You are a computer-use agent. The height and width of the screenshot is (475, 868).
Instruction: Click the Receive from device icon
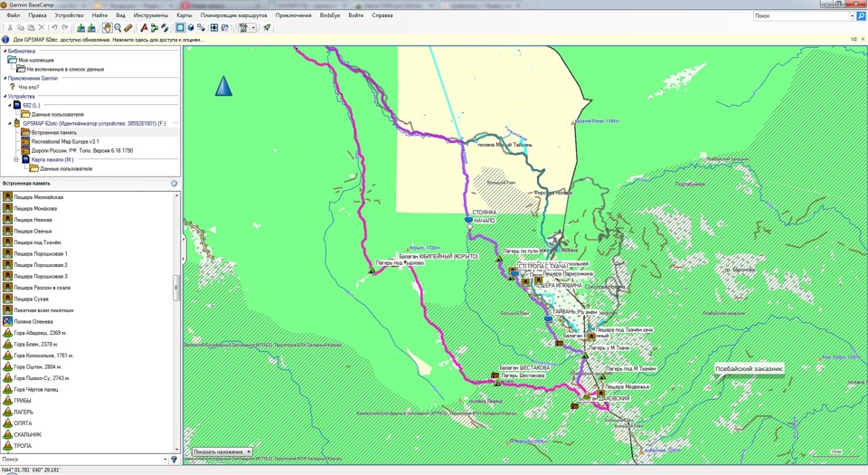(91, 28)
